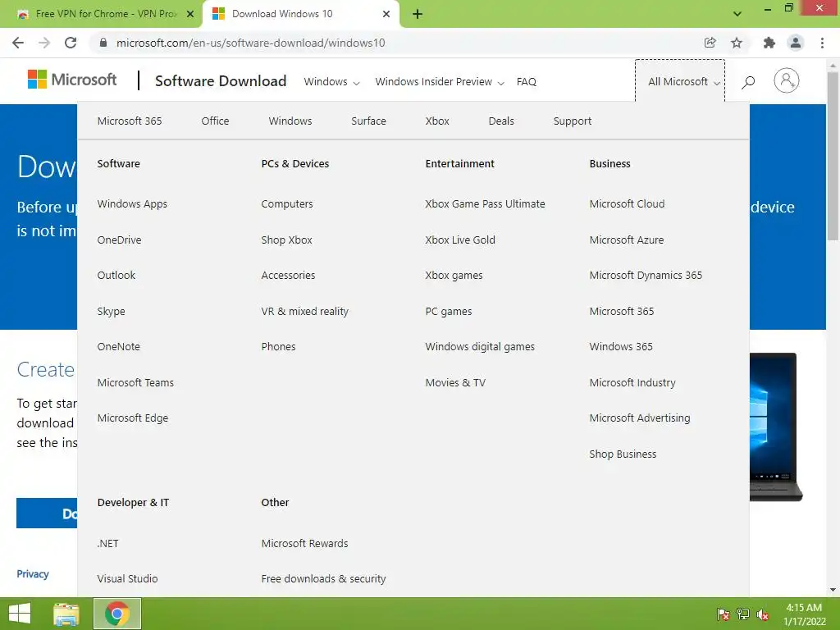Select Deals menu item
840x630 pixels.
click(x=501, y=121)
